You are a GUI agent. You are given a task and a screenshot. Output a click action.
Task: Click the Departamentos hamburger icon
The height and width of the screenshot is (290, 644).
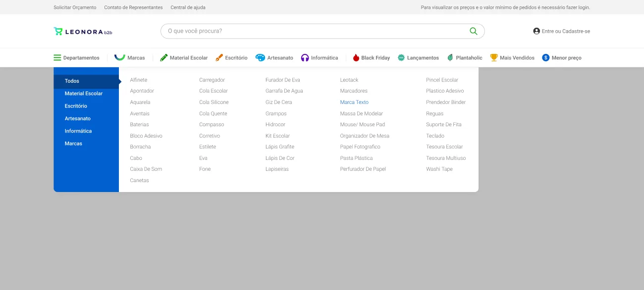point(57,58)
